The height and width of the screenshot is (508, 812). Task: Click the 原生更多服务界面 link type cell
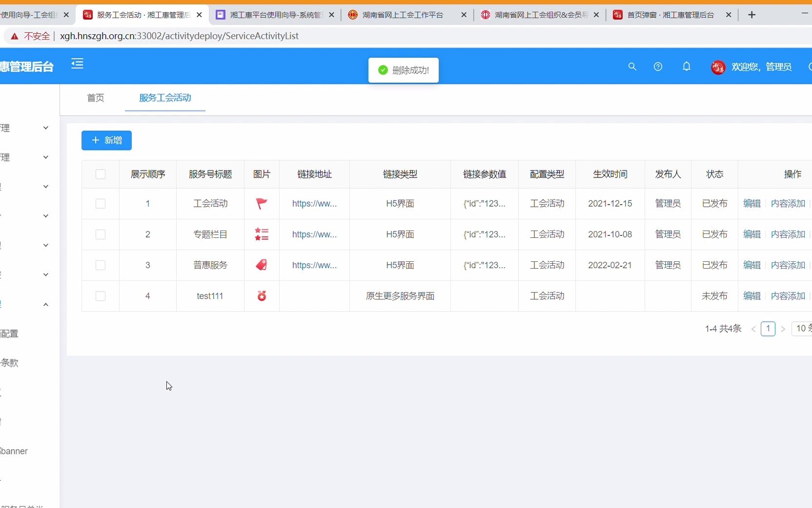pyautogui.click(x=400, y=296)
